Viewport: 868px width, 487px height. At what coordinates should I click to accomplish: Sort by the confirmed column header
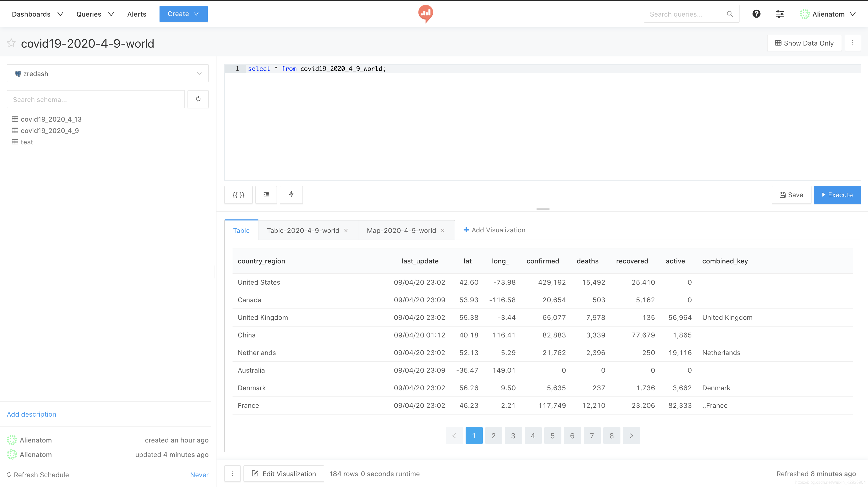tap(542, 261)
